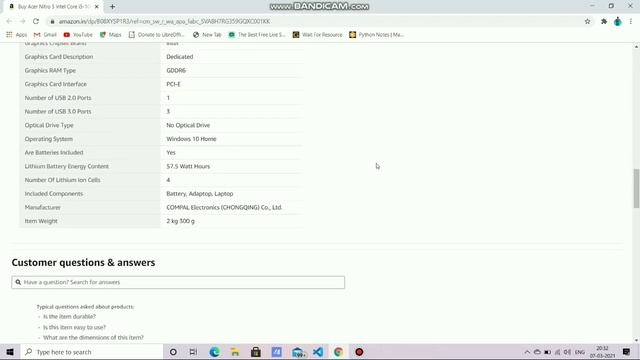Select the 'Windows 10 Home' value
This screenshot has height=360, width=640.
coord(191,139)
